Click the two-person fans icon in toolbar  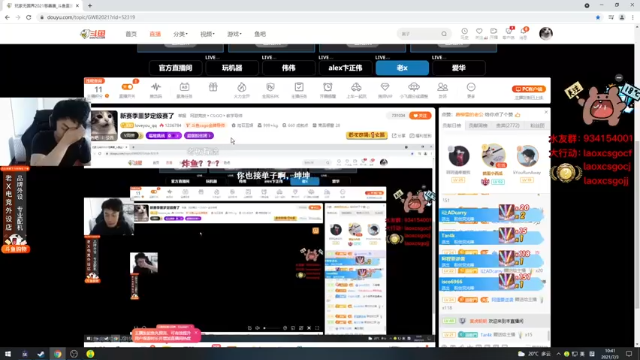[442, 87]
